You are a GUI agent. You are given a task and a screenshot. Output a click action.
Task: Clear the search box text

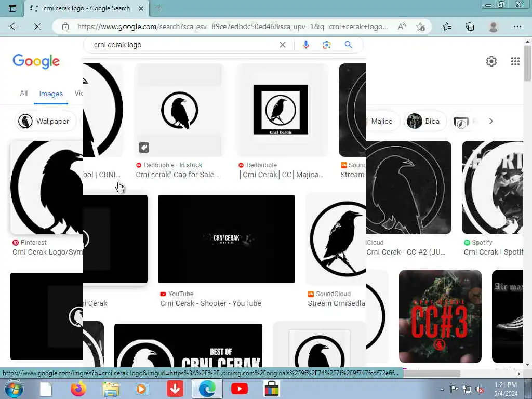click(x=282, y=45)
